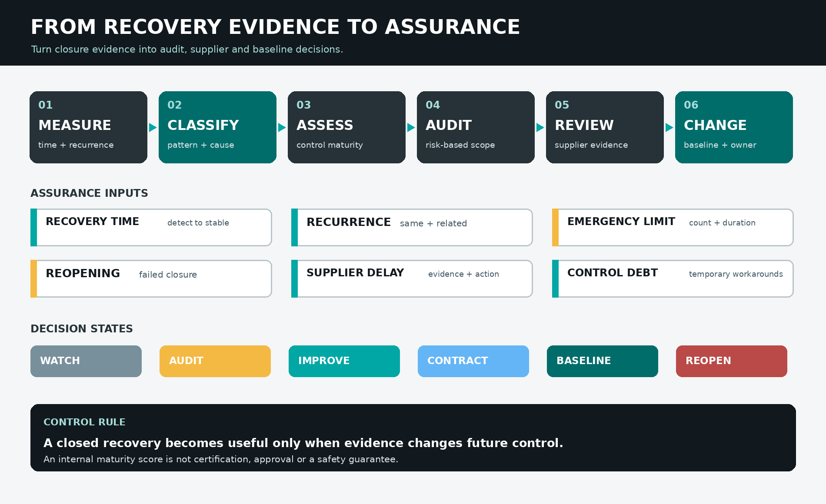The width and height of the screenshot is (826, 504).
Task: Open the 02 CLASSIFY step card
Action: [217, 127]
